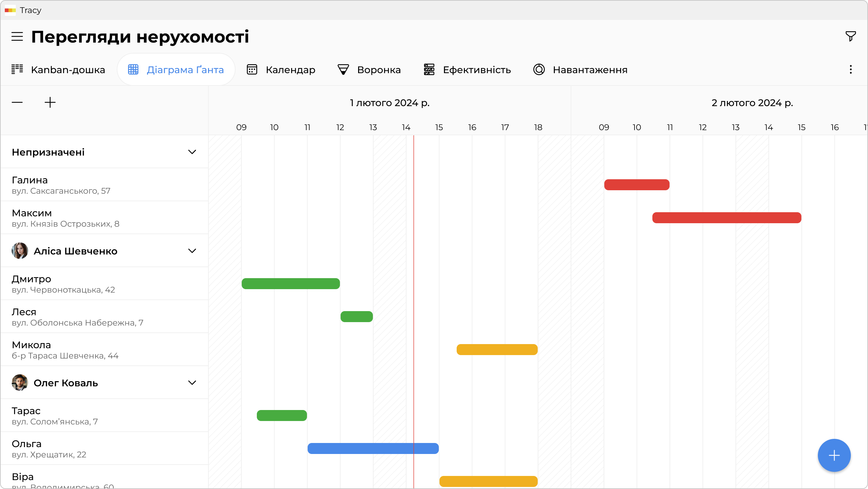Click Олег Коваль's avatar photo
The height and width of the screenshot is (489, 868).
tap(20, 383)
